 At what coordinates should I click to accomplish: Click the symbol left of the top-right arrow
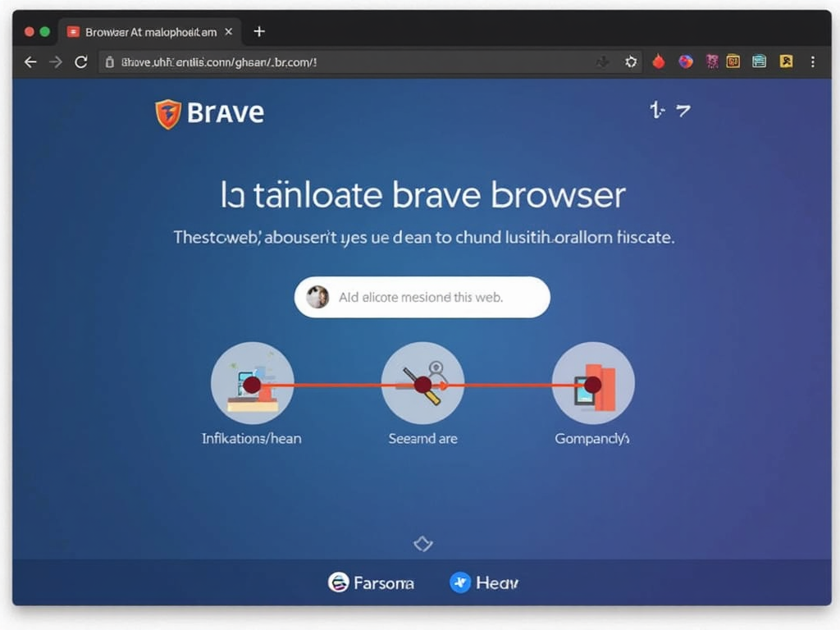[657, 110]
